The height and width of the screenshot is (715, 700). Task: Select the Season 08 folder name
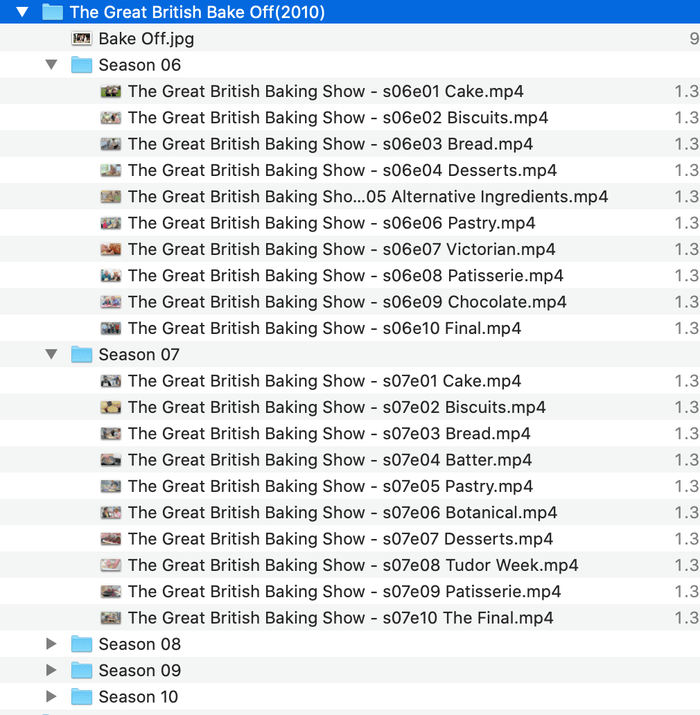tap(140, 644)
